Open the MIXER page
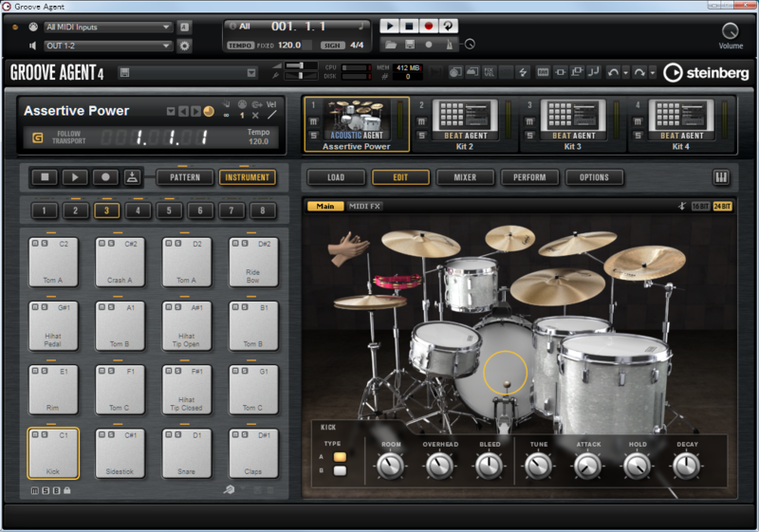 tap(465, 177)
